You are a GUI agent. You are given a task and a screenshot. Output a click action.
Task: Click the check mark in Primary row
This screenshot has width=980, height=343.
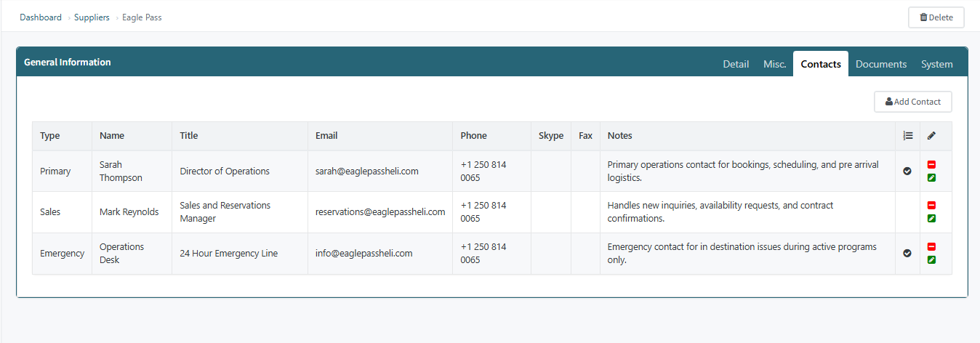tap(907, 171)
